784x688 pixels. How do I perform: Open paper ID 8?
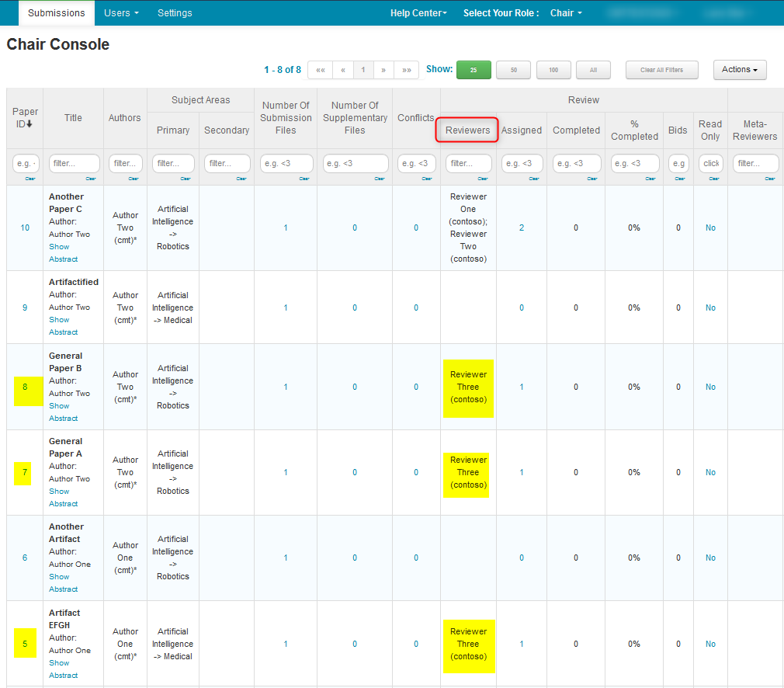click(x=25, y=387)
